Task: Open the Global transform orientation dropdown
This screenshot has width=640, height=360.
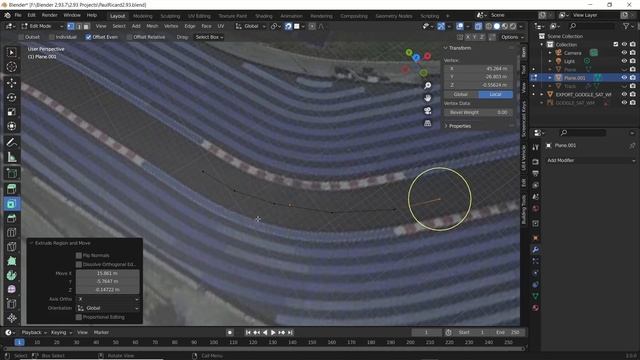Action: coord(251,27)
